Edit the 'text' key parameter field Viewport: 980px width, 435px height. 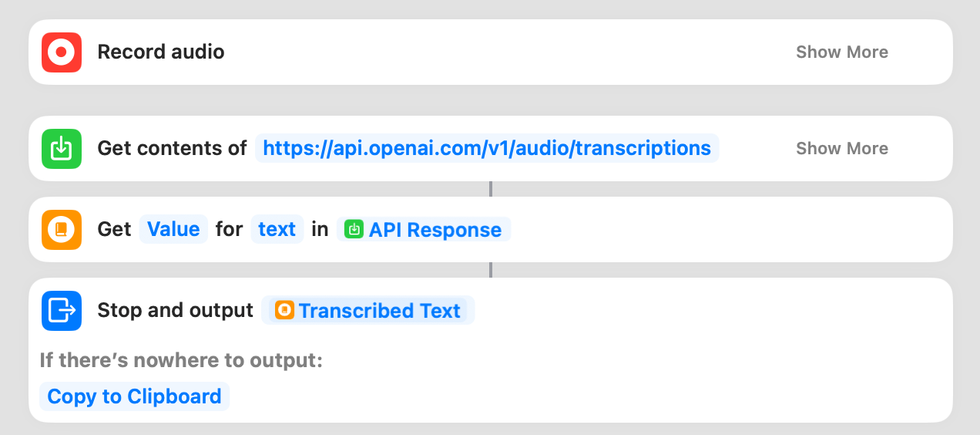tap(277, 230)
